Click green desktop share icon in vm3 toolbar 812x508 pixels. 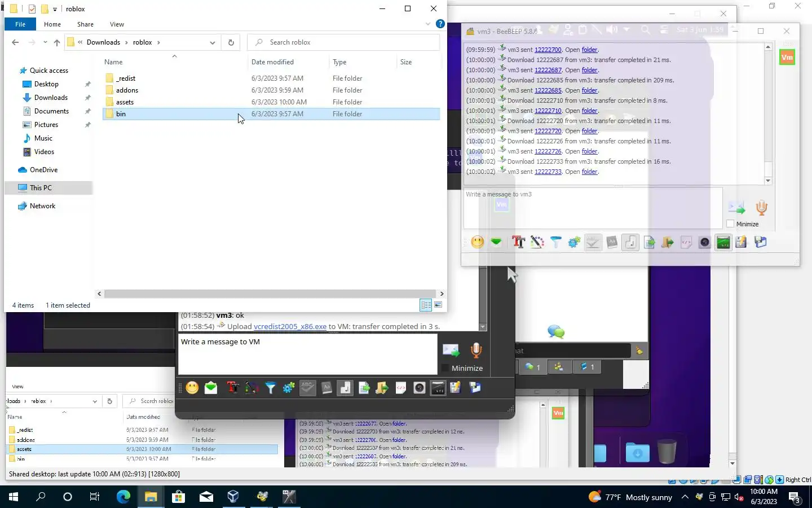723,242
